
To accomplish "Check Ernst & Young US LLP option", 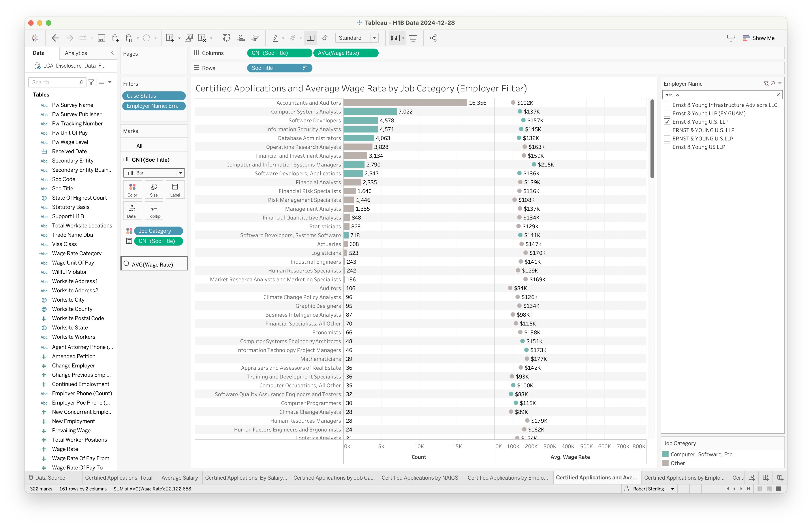I will tap(667, 147).
